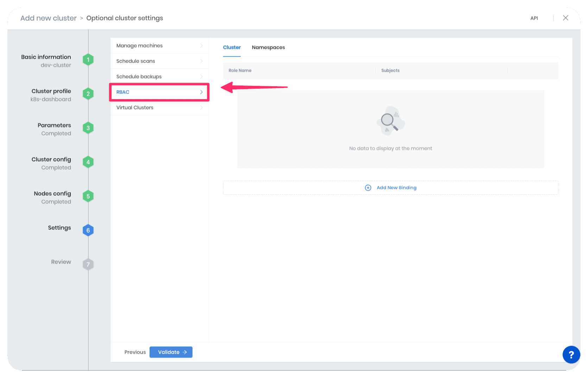
Task: Click the Subjects column header
Action: tap(390, 70)
